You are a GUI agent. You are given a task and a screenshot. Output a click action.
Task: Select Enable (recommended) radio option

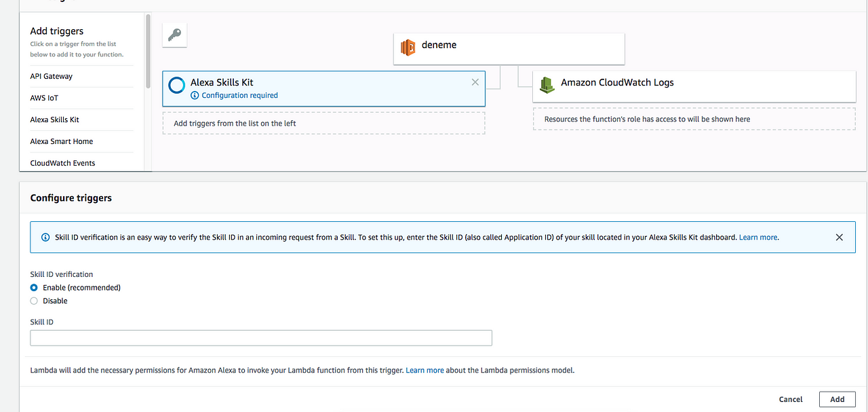(34, 288)
